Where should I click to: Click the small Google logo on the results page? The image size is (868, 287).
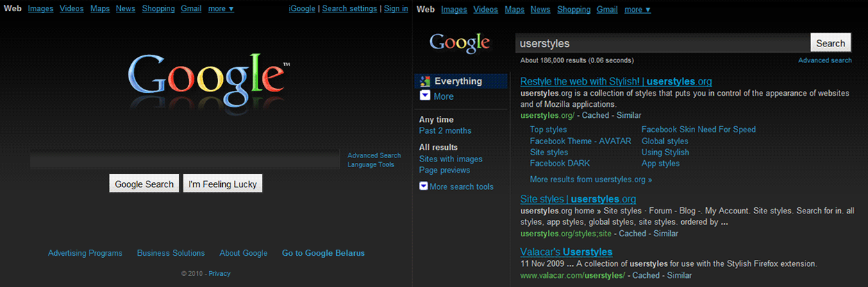[460, 43]
